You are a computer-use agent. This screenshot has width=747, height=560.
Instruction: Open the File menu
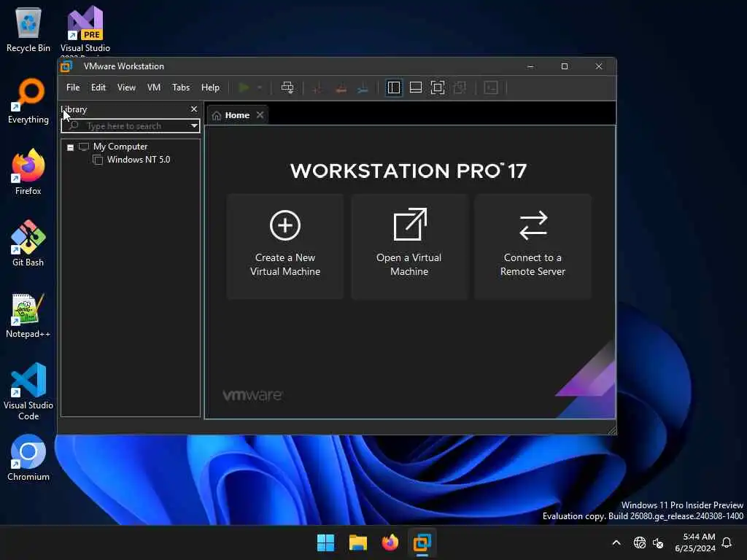click(73, 87)
